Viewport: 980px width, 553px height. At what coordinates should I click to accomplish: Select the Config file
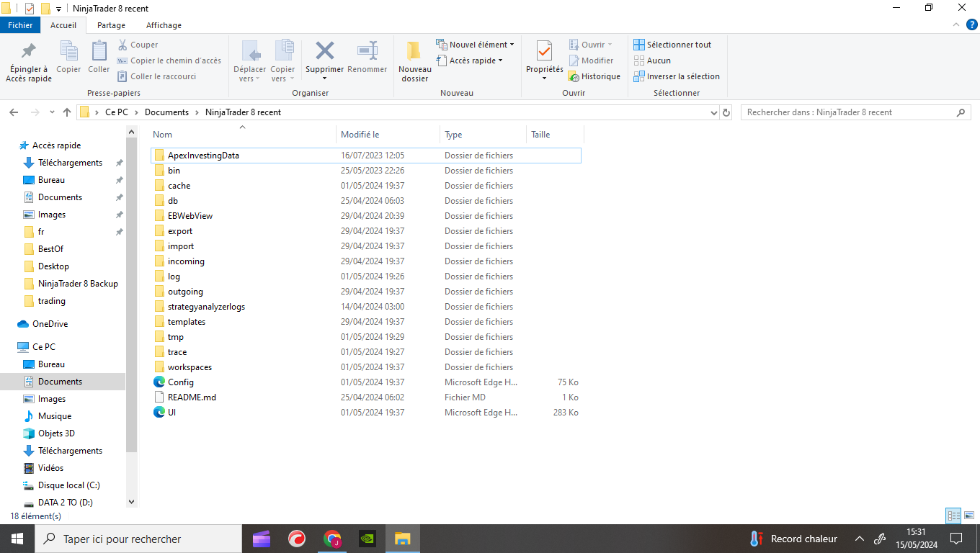coord(365,382)
